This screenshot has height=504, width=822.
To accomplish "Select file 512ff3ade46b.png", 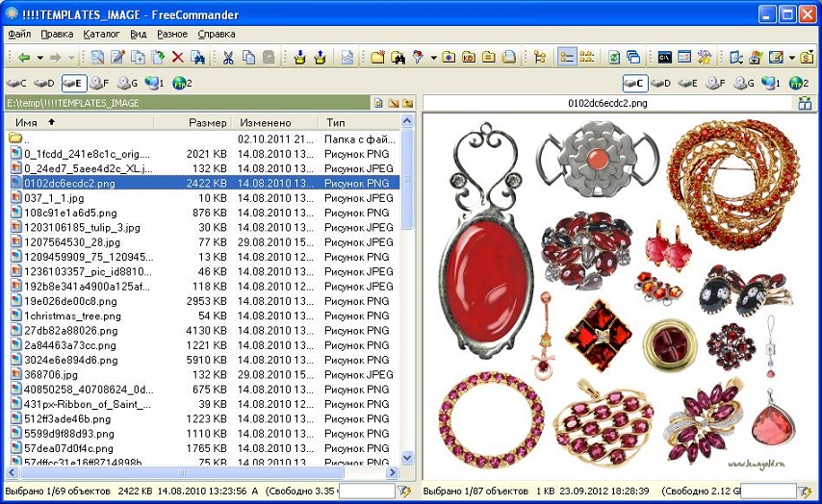I will tap(202, 419).
